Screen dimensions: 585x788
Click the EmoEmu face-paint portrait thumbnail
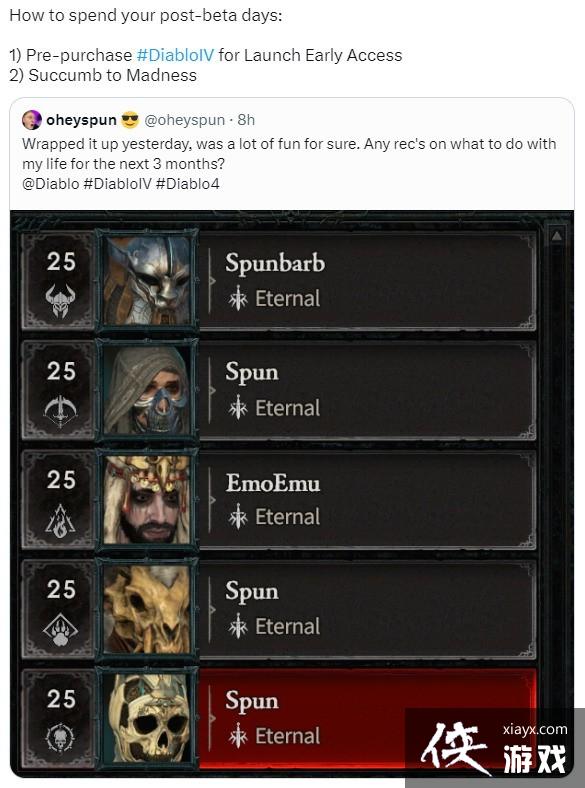pyautogui.click(x=147, y=499)
